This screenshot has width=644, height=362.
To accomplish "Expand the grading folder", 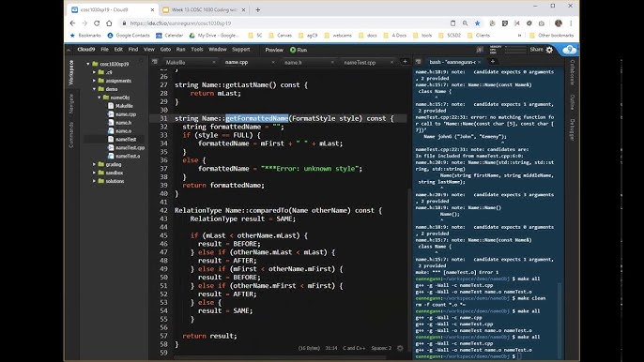I will 95,164.
